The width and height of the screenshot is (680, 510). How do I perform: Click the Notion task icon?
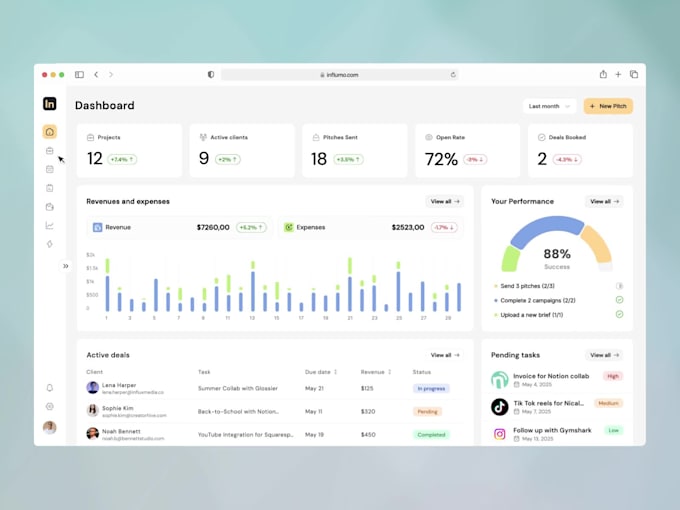[500, 379]
